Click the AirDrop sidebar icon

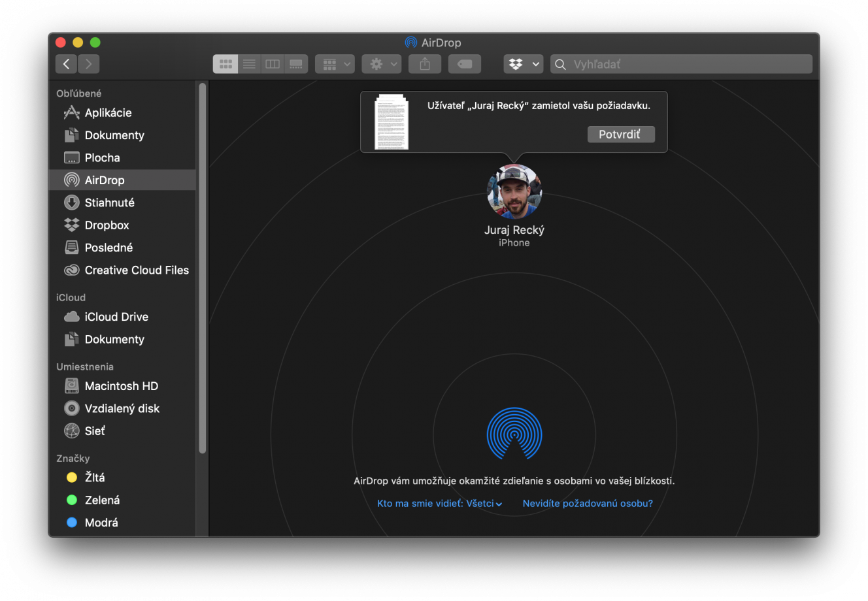71,180
